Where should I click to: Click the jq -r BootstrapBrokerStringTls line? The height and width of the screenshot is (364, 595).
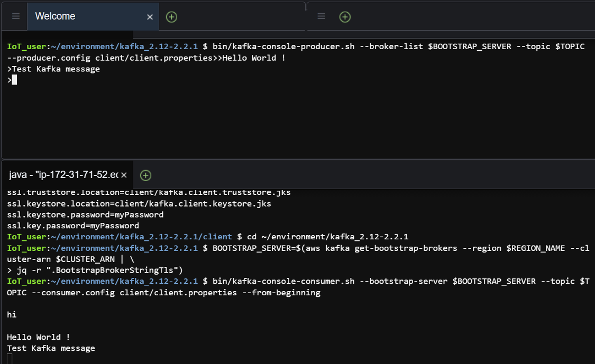tap(95, 270)
